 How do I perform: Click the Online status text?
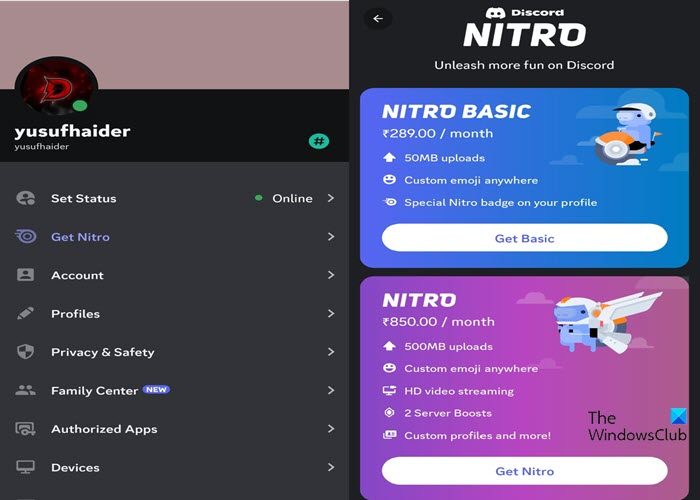292,198
